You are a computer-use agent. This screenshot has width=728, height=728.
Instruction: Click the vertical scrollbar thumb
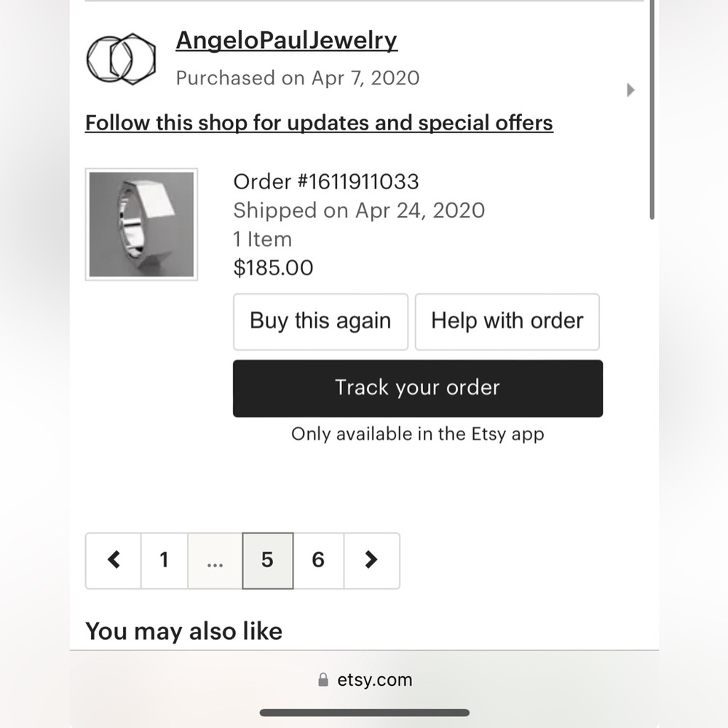[x=652, y=109]
